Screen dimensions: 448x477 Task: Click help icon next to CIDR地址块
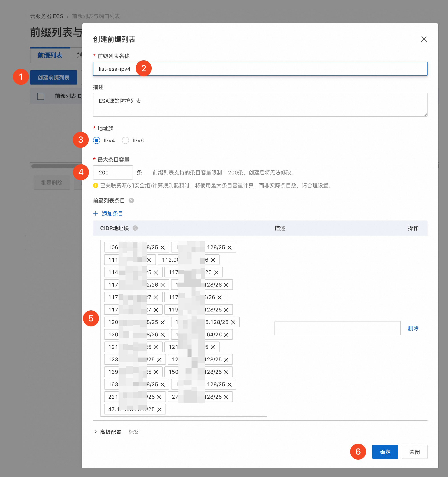coord(135,228)
